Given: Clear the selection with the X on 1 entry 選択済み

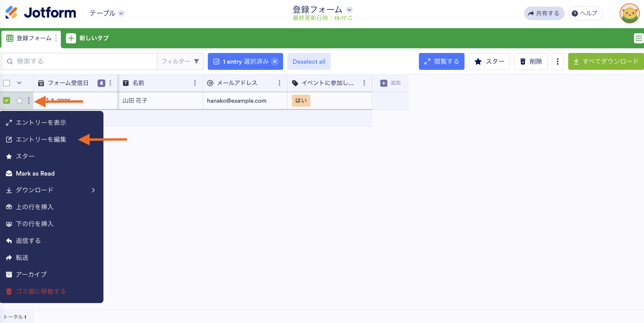Looking at the screenshot, I should tap(275, 61).
